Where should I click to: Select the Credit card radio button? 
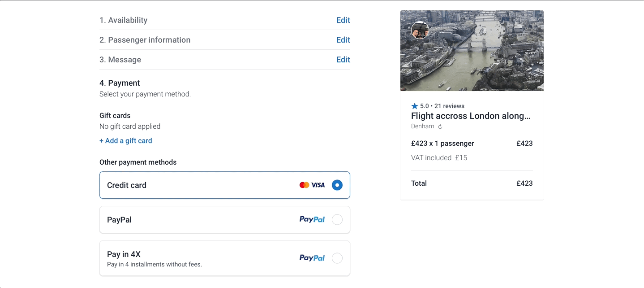(337, 185)
